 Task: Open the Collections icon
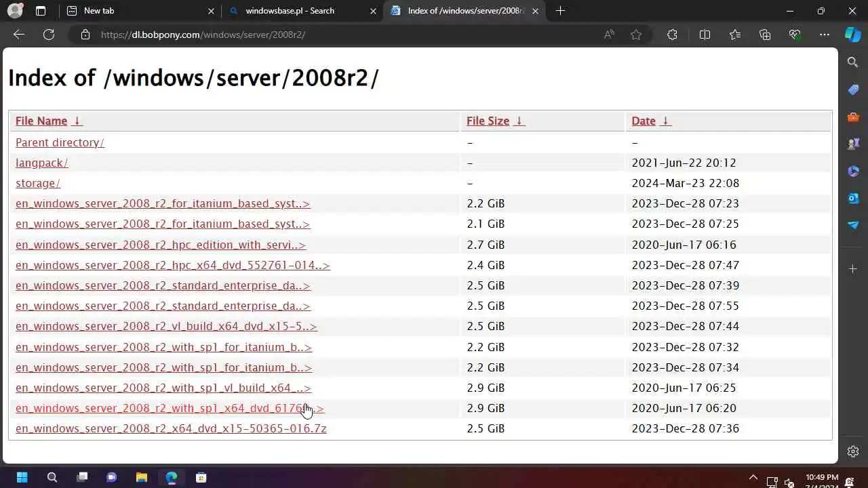tap(765, 35)
